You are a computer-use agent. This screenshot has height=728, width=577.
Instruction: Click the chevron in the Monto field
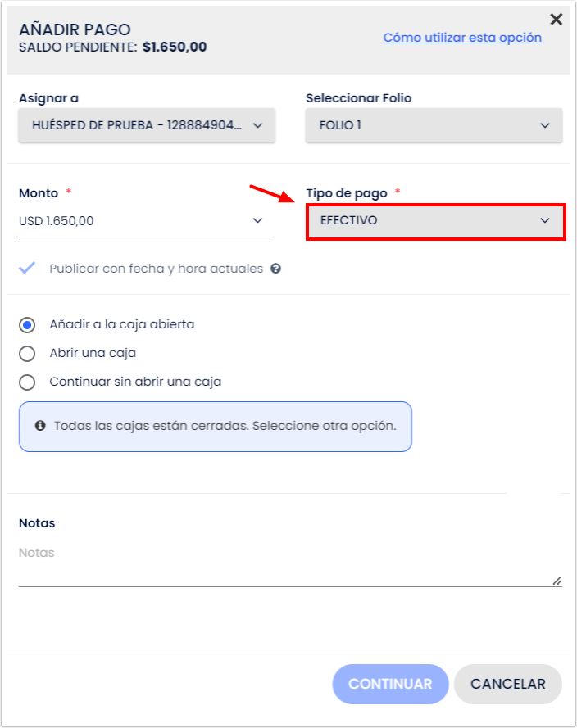(257, 220)
